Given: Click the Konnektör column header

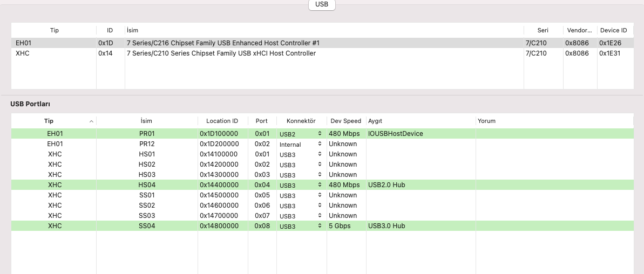Looking at the screenshot, I should [x=301, y=121].
